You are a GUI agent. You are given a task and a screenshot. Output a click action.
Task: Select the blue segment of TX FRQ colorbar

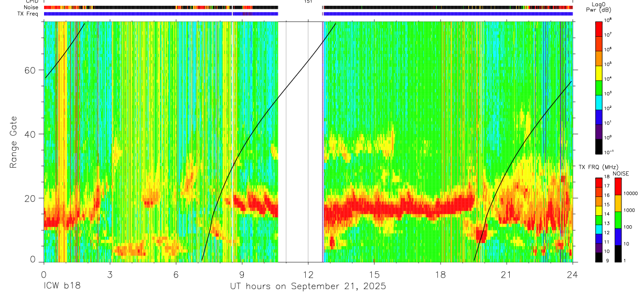(x=598, y=239)
